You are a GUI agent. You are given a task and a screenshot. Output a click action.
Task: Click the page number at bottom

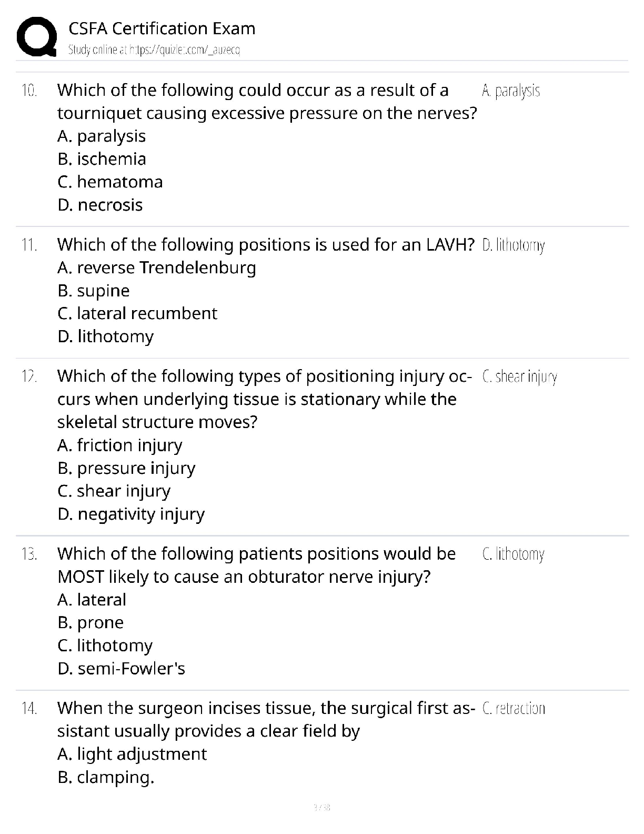(321, 807)
